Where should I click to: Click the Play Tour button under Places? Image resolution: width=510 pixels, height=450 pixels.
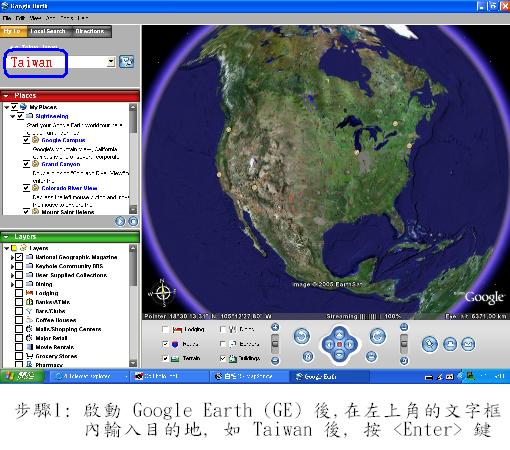120,221
